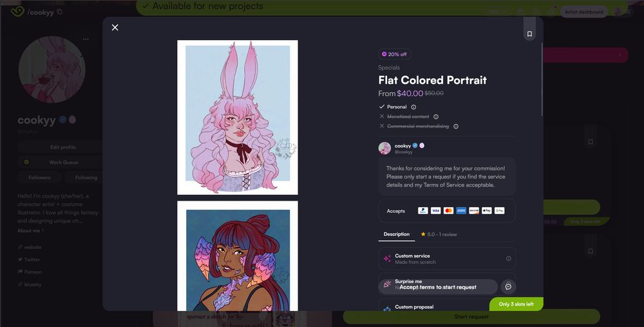Click the Flat Colored Portrait title
The height and width of the screenshot is (327, 644).
point(433,80)
